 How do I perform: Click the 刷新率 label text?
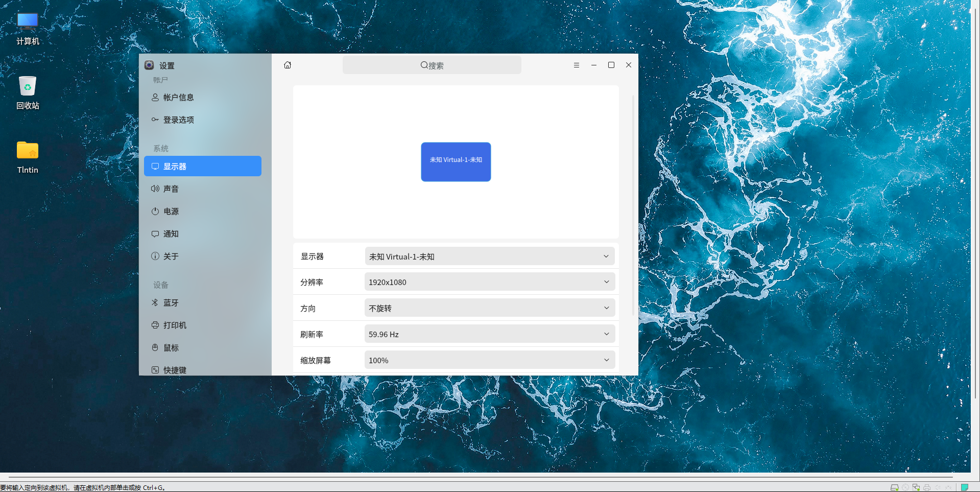[312, 334]
